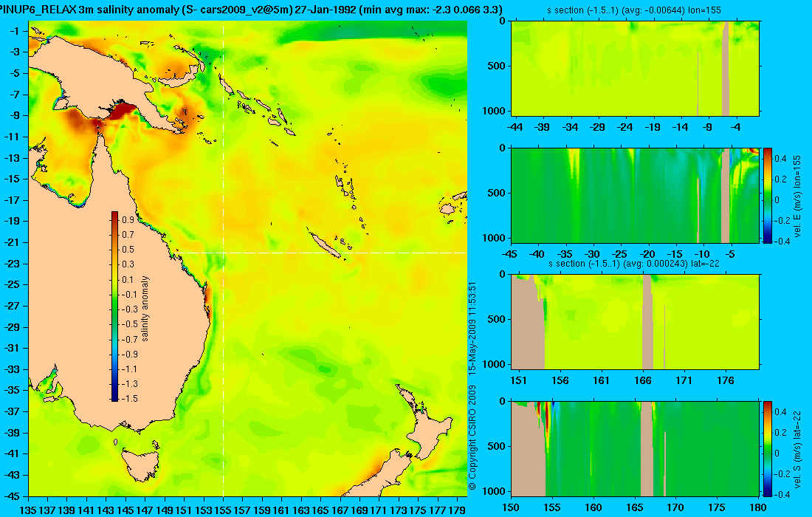The width and height of the screenshot is (812, 517).
Task: Click the -1.5 tick on salinity colorbar
Action: pos(128,398)
